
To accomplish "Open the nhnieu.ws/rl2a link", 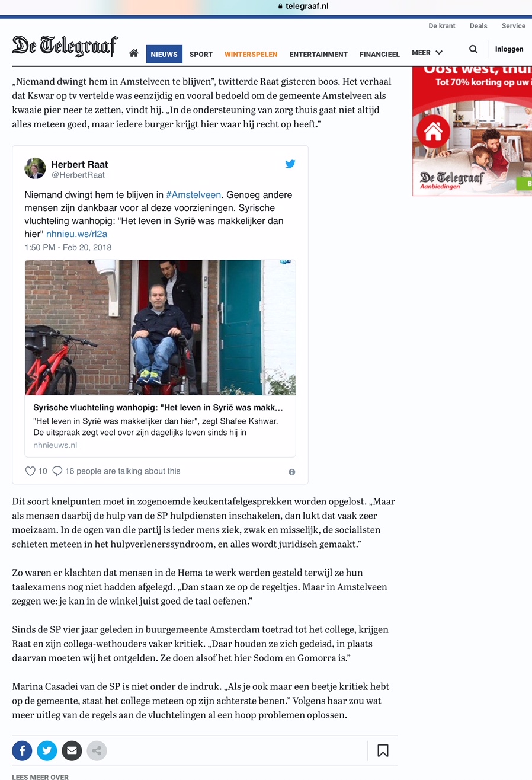I will coord(76,234).
